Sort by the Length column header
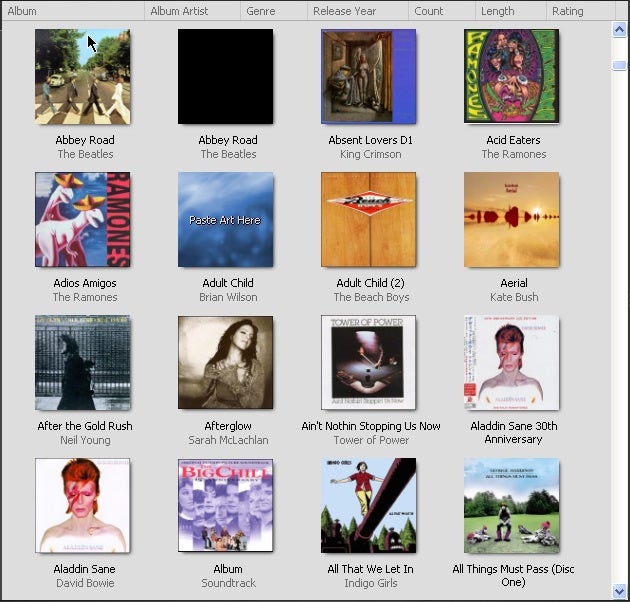The height and width of the screenshot is (602, 630). [x=511, y=11]
